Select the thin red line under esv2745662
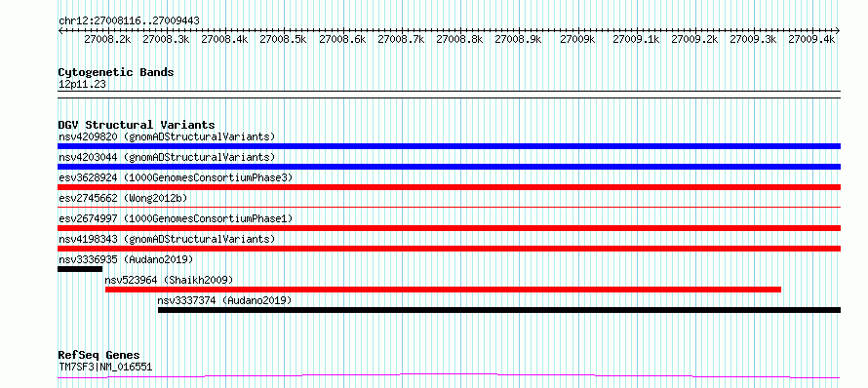The width and height of the screenshot is (868, 388). click(449, 207)
